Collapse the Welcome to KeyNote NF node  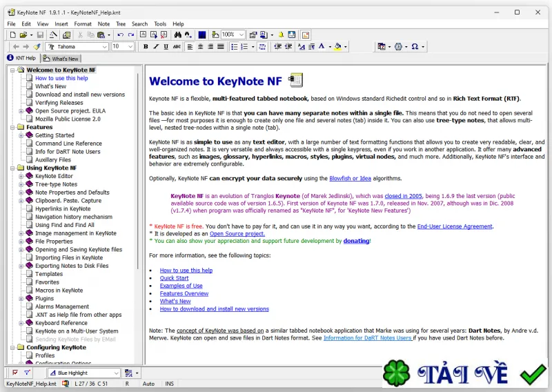coord(12,70)
